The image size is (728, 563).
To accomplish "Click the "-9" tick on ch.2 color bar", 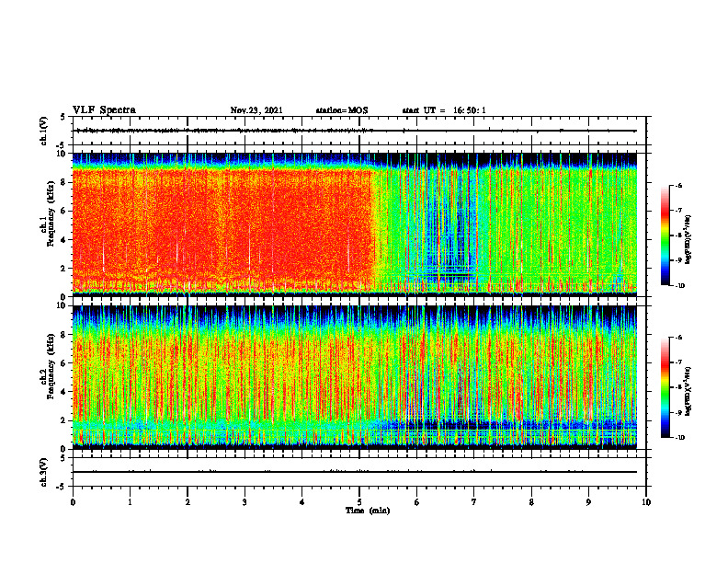I will click(679, 413).
